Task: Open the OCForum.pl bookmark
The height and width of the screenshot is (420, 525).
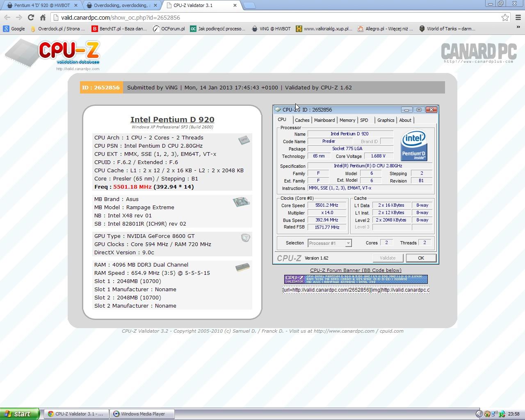Action: pyautogui.click(x=169, y=29)
